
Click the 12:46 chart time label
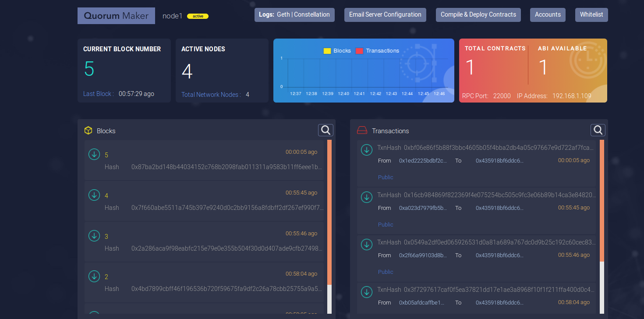pyautogui.click(x=439, y=94)
